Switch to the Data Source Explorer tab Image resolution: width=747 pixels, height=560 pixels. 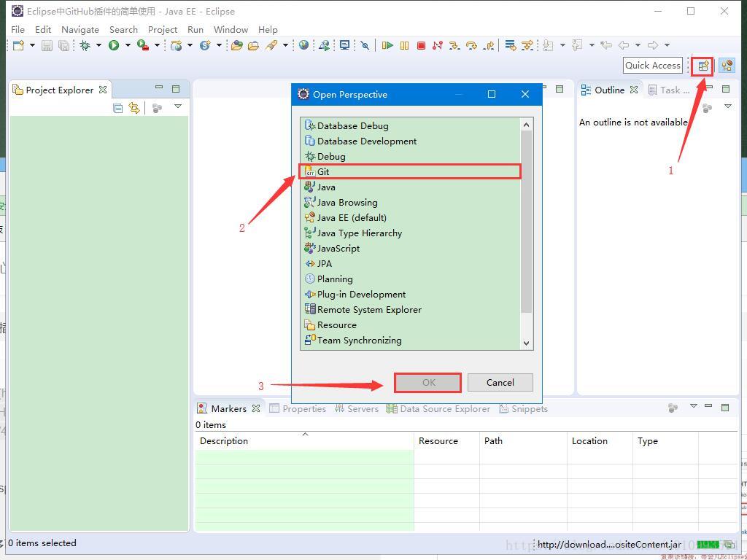[438, 408]
